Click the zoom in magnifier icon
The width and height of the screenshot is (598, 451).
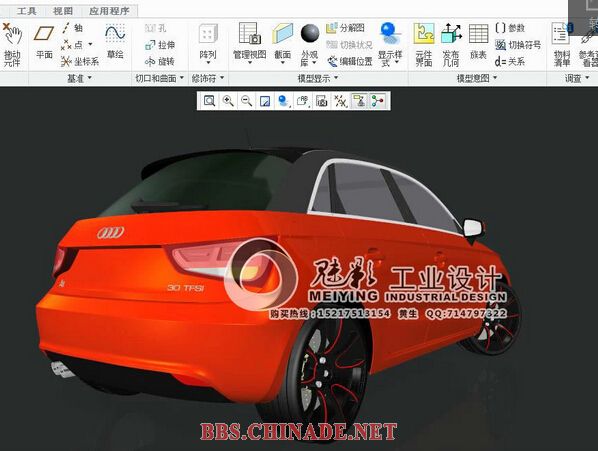[x=228, y=101]
